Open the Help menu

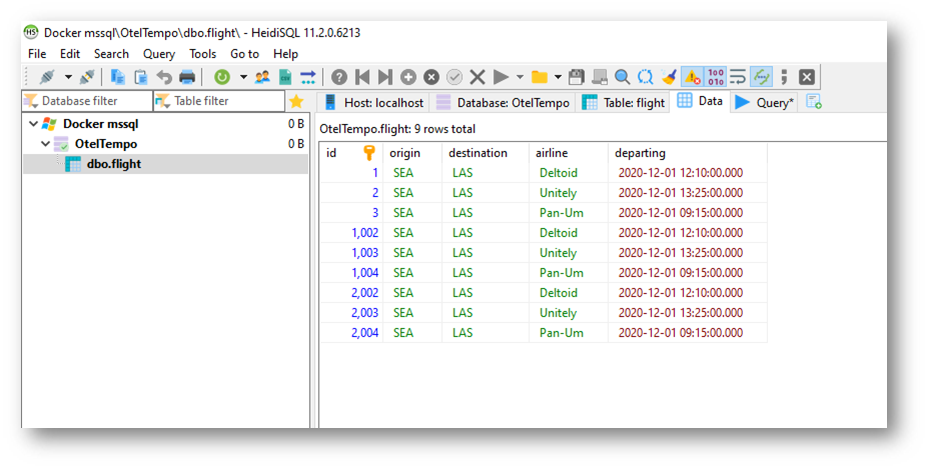(286, 54)
